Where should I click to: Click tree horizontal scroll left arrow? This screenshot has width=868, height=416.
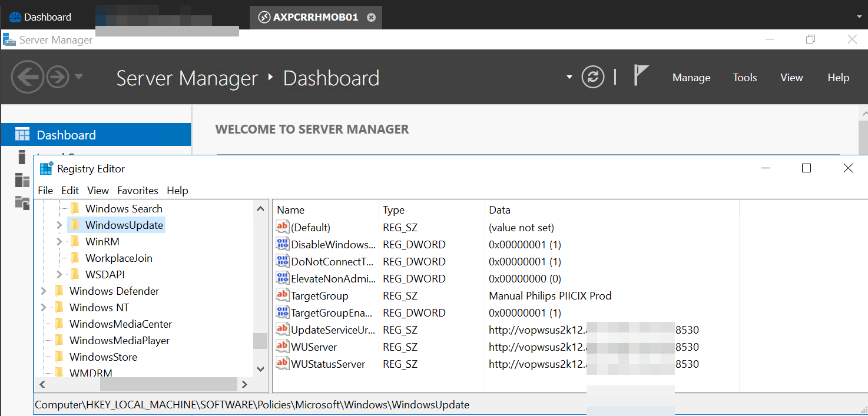coord(42,384)
